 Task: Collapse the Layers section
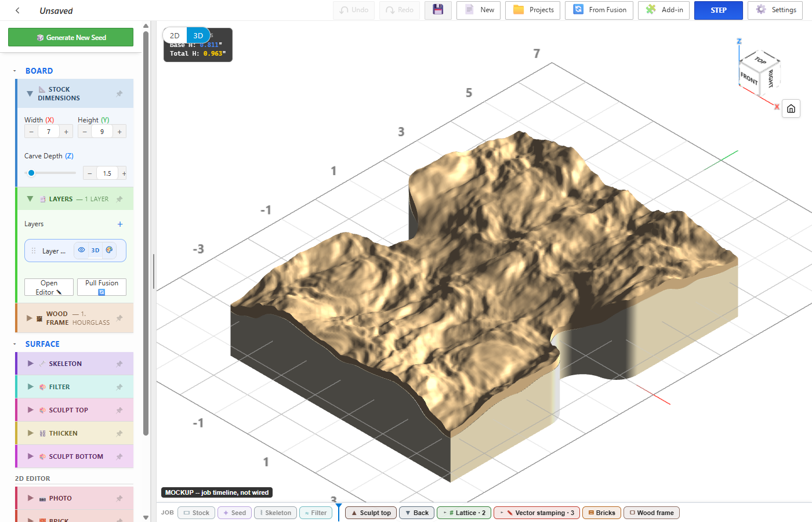pyautogui.click(x=30, y=199)
